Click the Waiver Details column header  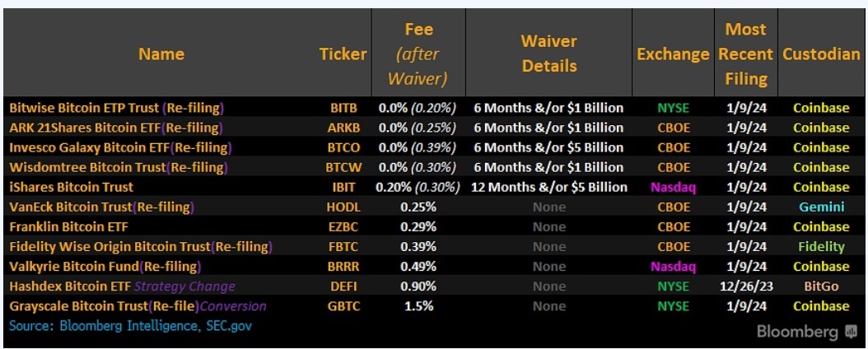coord(548,54)
